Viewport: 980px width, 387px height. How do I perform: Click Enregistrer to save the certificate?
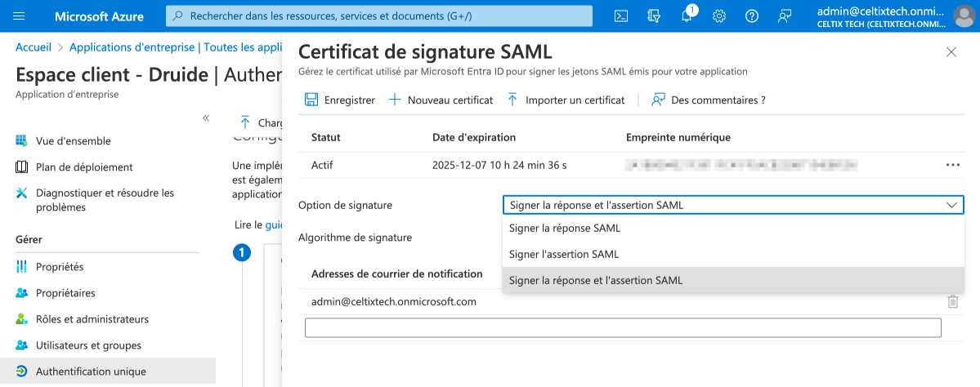coord(340,100)
